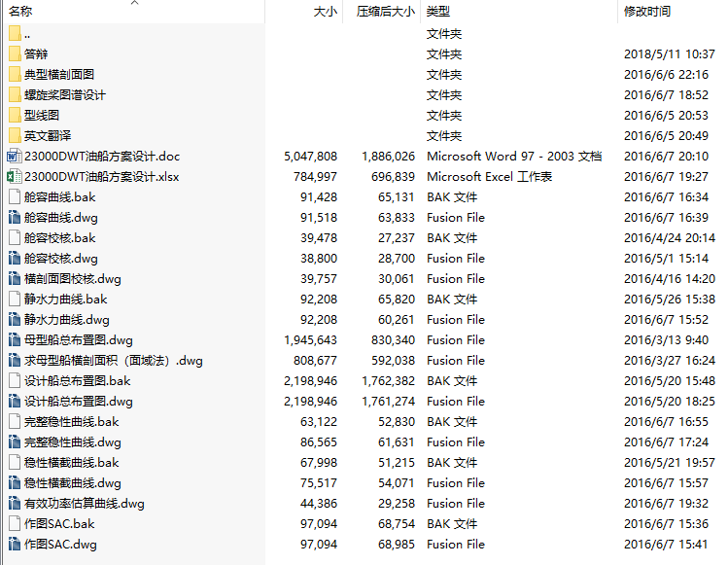The width and height of the screenshot is (728, 565).
Task: Select the file name 作图SAC.dwg
Action: [x=60, y=545]
